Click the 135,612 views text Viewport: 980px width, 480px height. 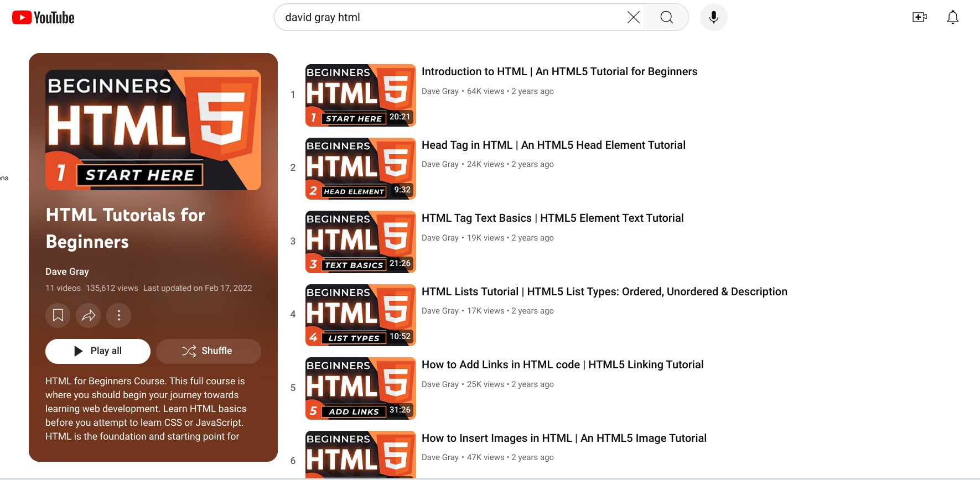tap(112, 288)
